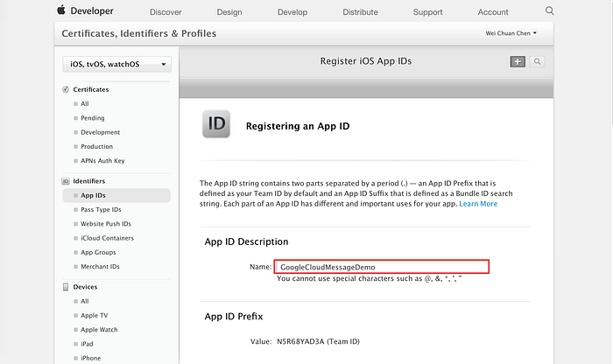Open the Wei Chuan Chen account menu
This screenshot has height=364, width=613.
(511, 33)
